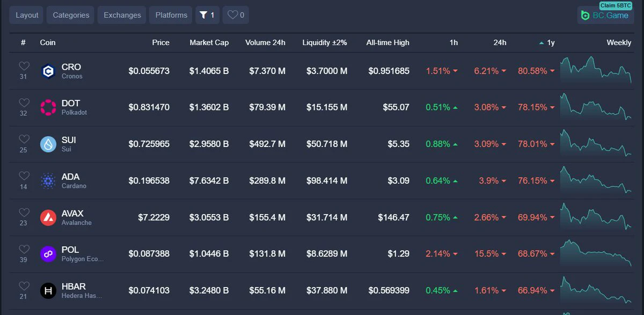
Task: Open the Platforms filter
Action: tap(171, 15)
